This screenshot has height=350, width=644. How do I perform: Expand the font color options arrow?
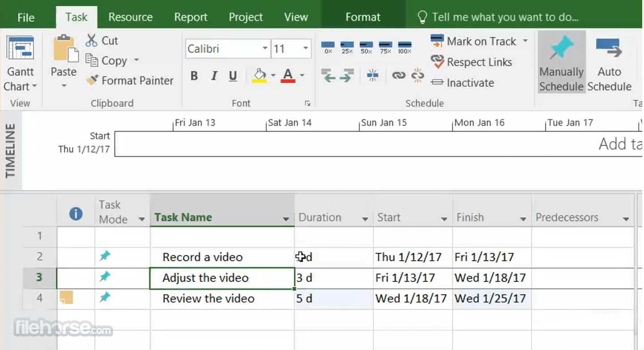pos(302,76)
